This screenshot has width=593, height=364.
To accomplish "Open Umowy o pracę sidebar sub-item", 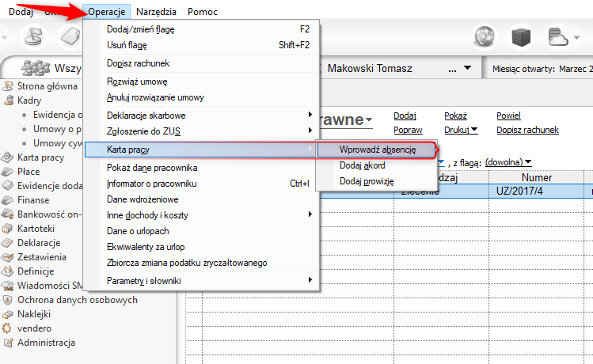I will click(57, 129).
